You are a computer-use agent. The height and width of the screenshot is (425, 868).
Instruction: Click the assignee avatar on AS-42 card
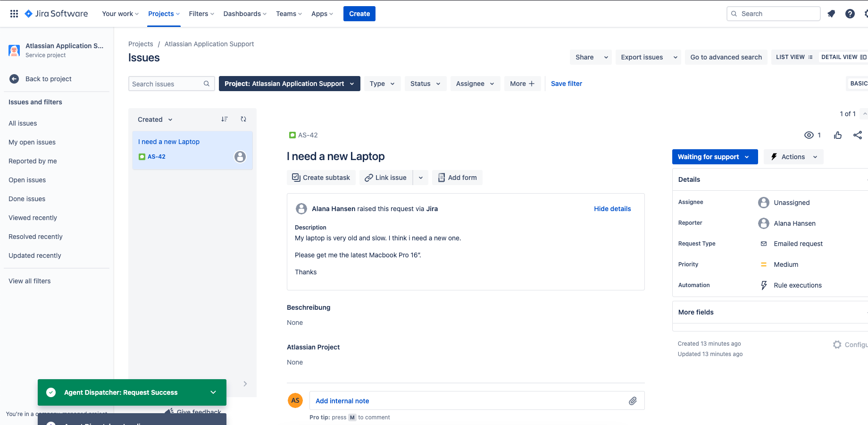[x=240, y=157]
